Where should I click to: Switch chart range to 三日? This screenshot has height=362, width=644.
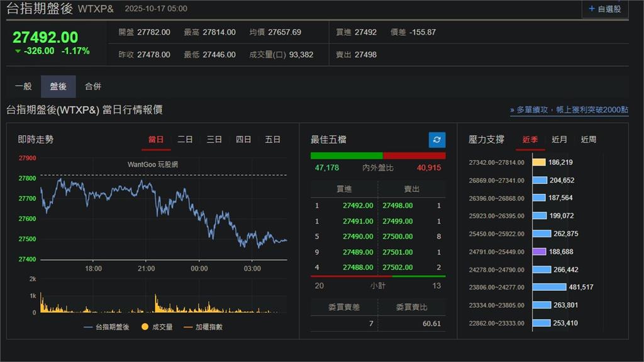click(214, 140)
